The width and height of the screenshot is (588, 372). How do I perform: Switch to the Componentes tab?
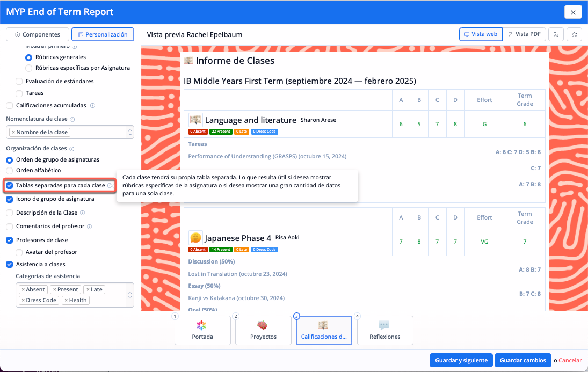click(x=37, y=34)
